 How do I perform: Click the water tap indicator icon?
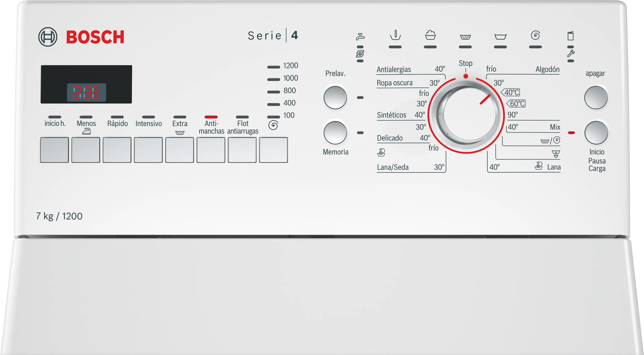[x=360, y=36]
